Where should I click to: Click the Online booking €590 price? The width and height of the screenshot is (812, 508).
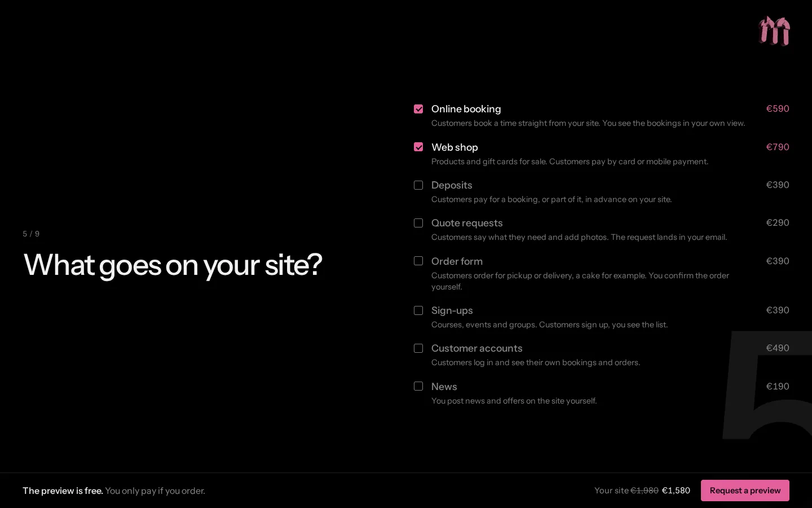pos(778,108)
